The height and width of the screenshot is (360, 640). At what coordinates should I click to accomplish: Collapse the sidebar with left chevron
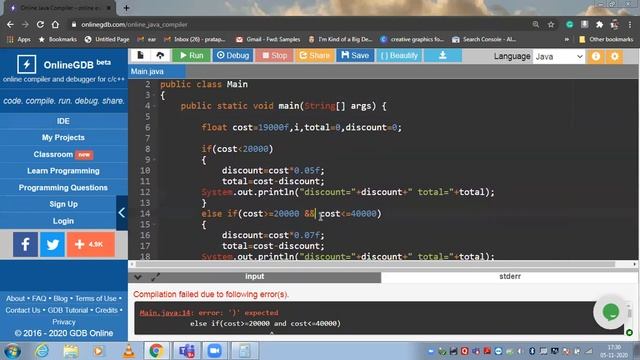pos(122,213)
